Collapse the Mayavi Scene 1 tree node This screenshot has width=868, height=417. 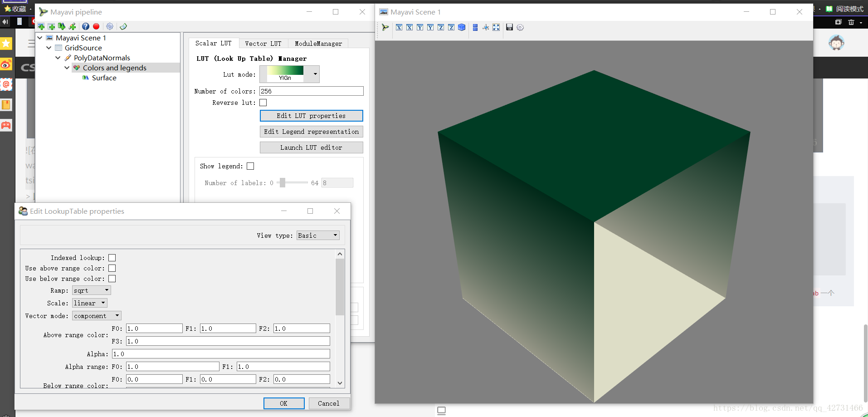pyautogui.click(x=40, y=38)
